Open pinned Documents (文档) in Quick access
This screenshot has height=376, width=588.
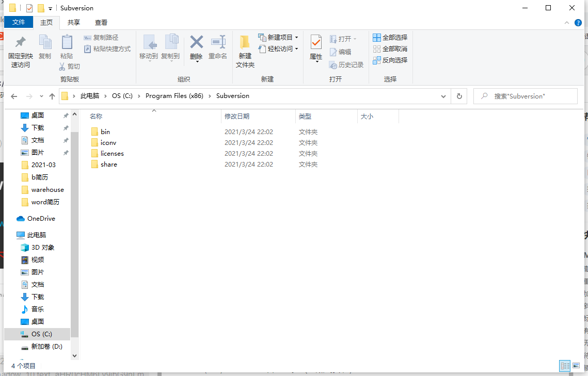coord(38,140)
